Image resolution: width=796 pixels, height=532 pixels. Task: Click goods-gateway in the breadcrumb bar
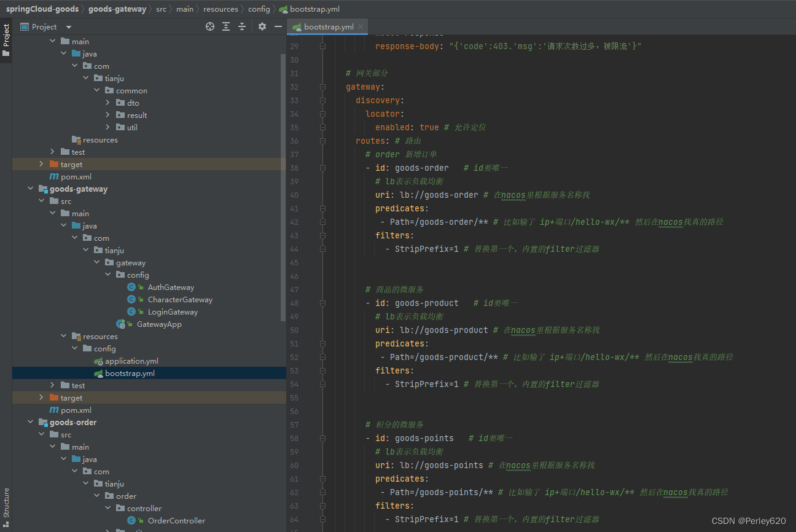click(x=117, y=9)
